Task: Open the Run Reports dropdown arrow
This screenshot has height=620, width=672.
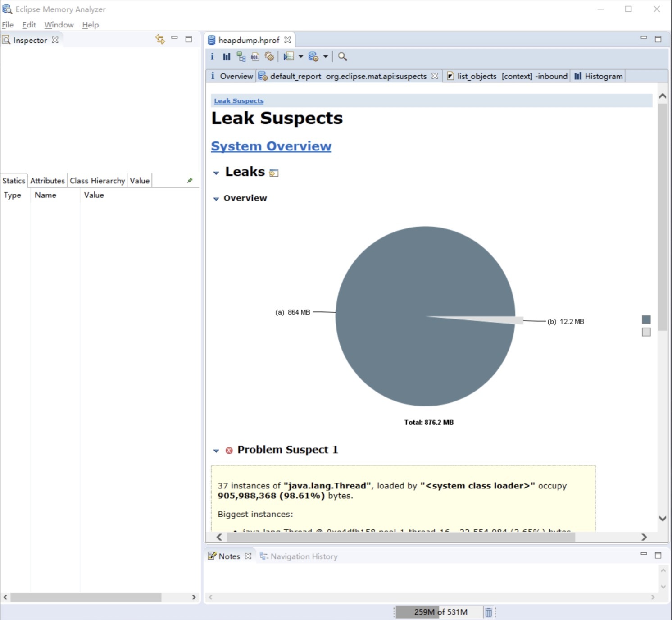Action: pos(326,57)
